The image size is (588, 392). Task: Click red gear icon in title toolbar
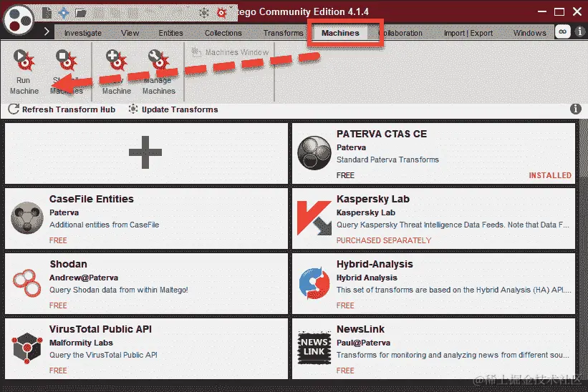[221, 13]
